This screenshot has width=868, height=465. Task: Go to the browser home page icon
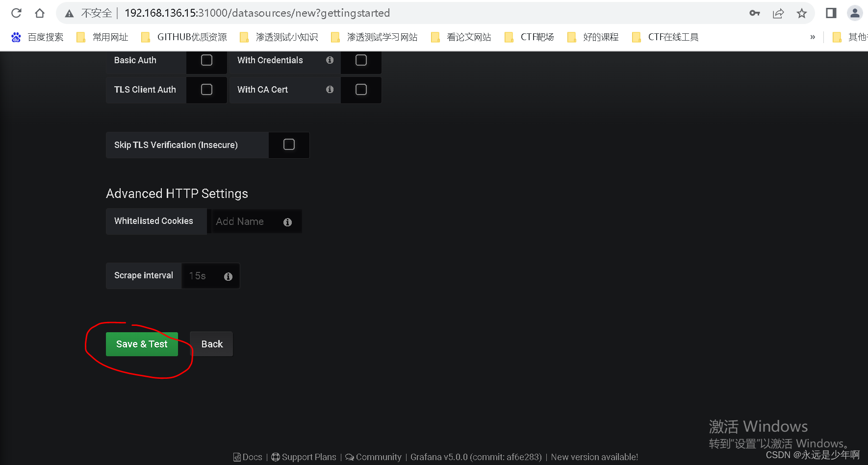(40, 13)
